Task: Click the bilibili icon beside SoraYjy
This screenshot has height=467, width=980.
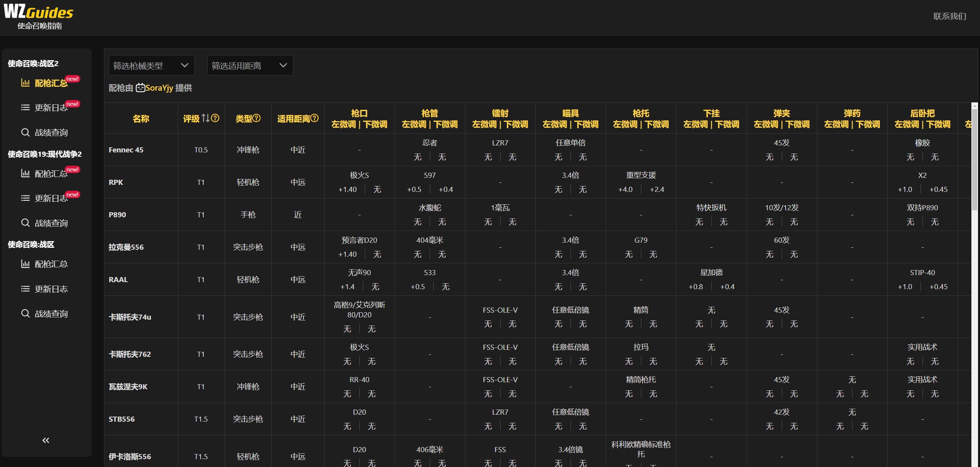Action: coord(140,88)
